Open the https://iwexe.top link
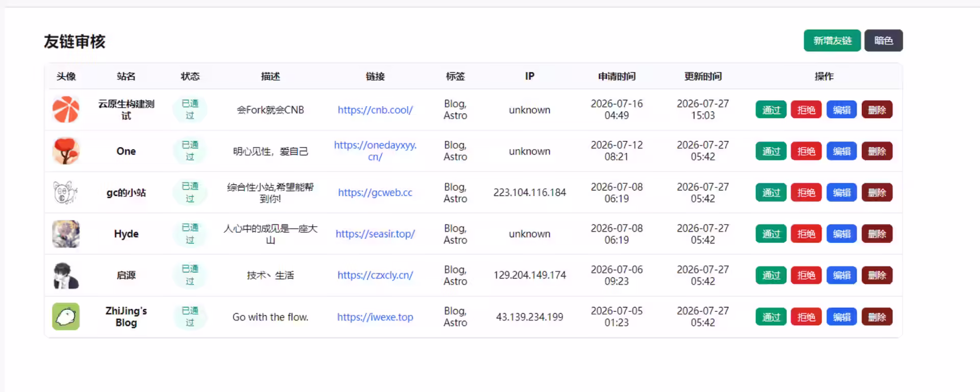 point(375,317)
